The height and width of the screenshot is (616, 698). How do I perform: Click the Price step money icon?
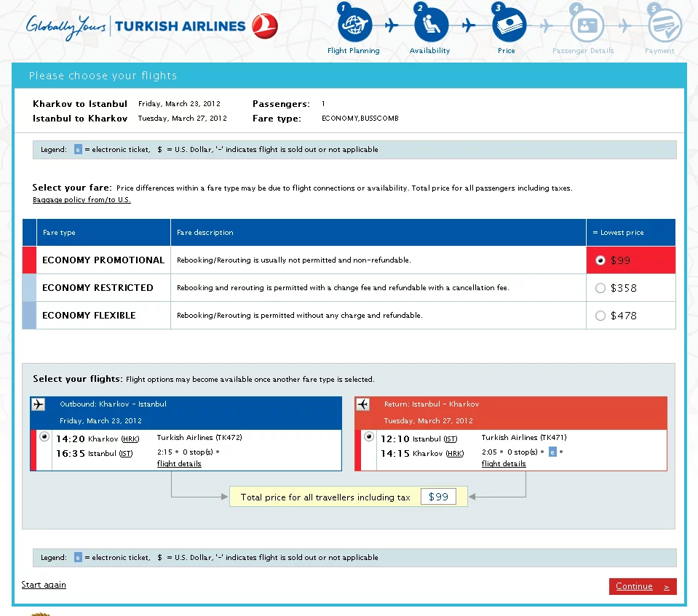click(x=509, y=25)
